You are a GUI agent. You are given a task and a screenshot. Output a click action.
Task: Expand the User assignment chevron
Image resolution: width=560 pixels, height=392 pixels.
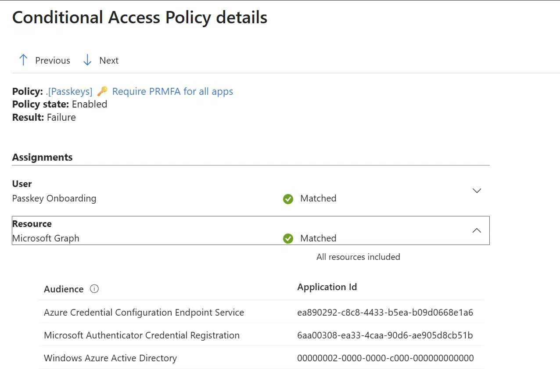[x=477, y=191]
